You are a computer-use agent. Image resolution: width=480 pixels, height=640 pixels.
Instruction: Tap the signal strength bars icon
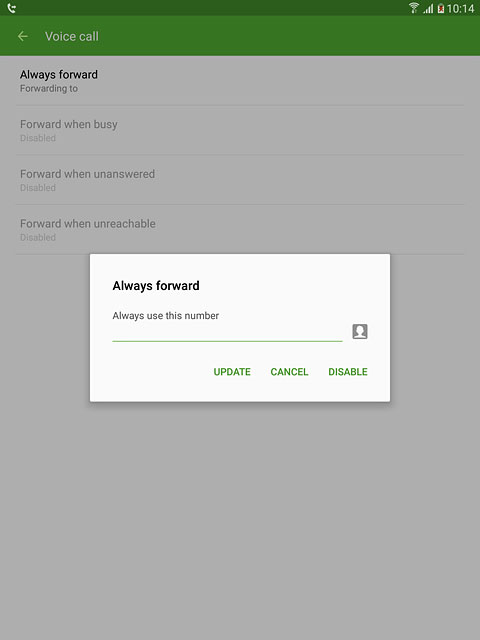point(428,8)
